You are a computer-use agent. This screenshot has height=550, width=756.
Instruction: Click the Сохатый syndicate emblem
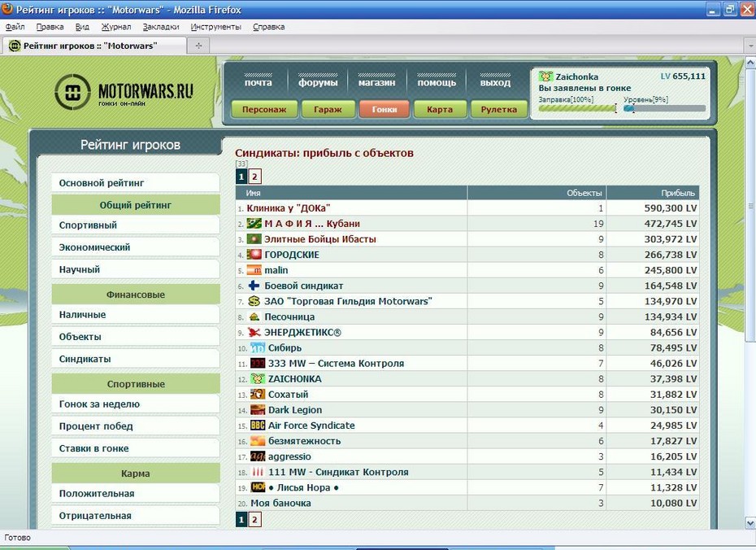coord(258,394)
